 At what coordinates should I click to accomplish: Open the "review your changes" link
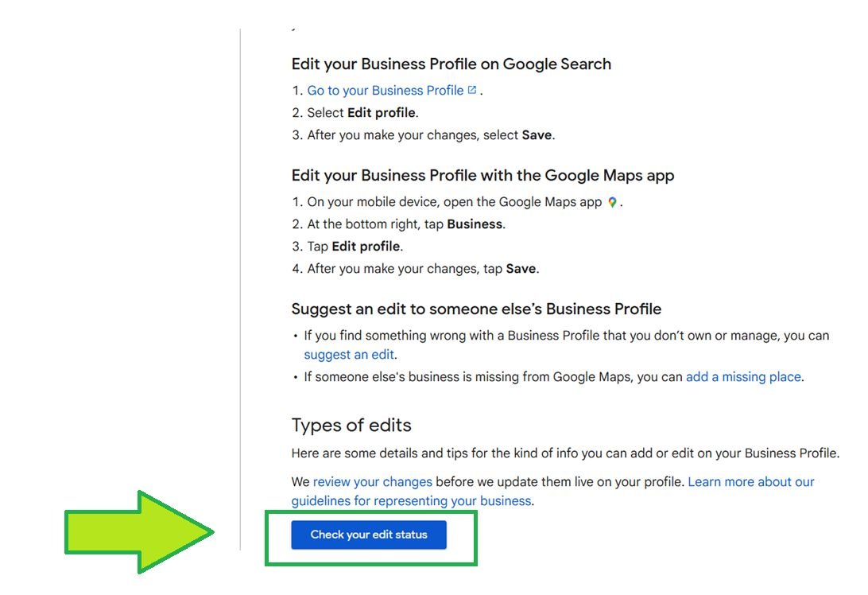(x=372, y=481)
